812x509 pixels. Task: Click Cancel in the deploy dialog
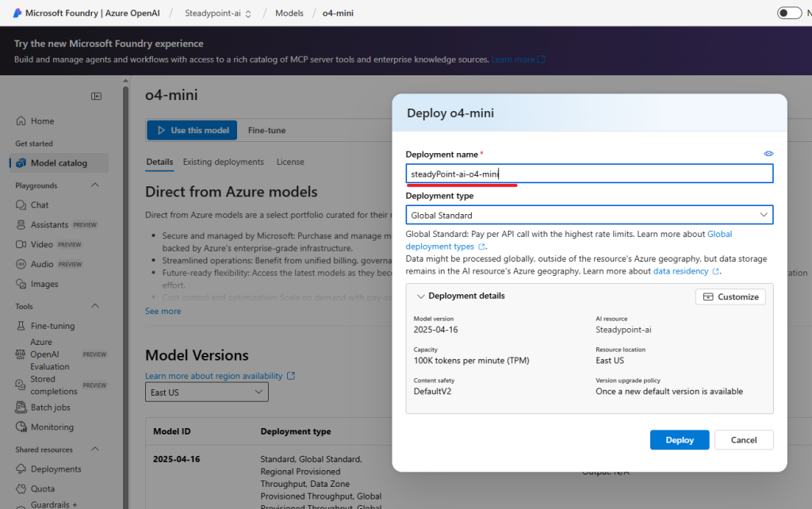point(743,440)
